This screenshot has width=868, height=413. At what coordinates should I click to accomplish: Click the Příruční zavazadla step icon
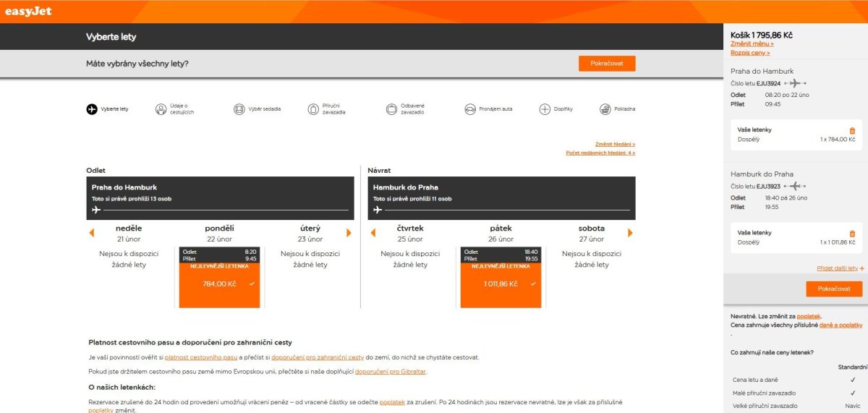312,109
